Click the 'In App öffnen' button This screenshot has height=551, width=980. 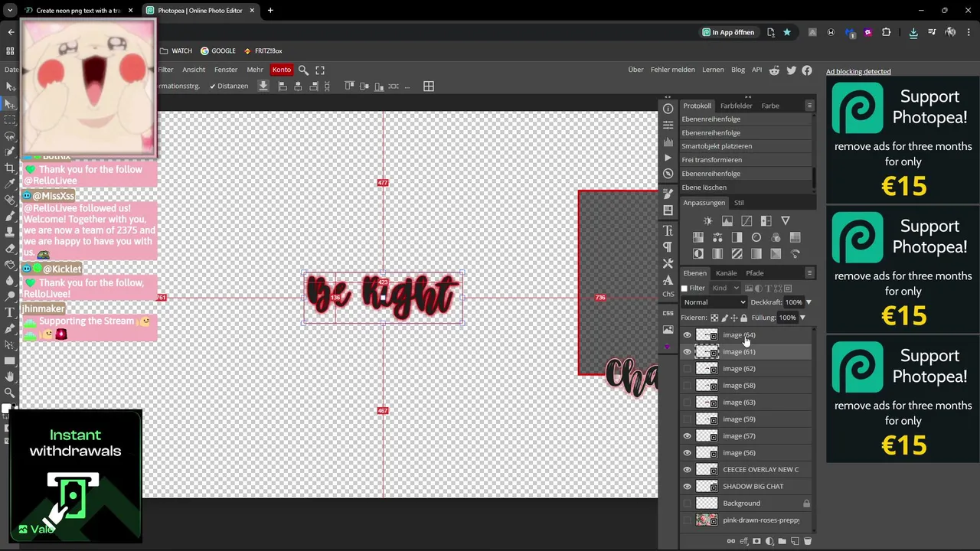point(728,32)
